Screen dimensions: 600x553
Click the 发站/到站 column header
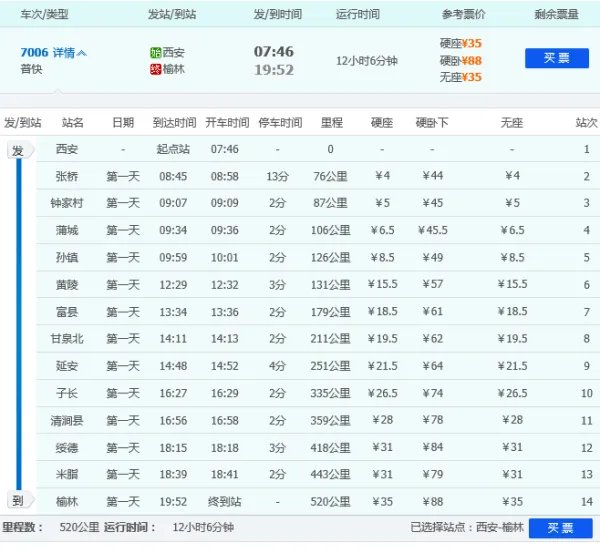click(172, 15)
